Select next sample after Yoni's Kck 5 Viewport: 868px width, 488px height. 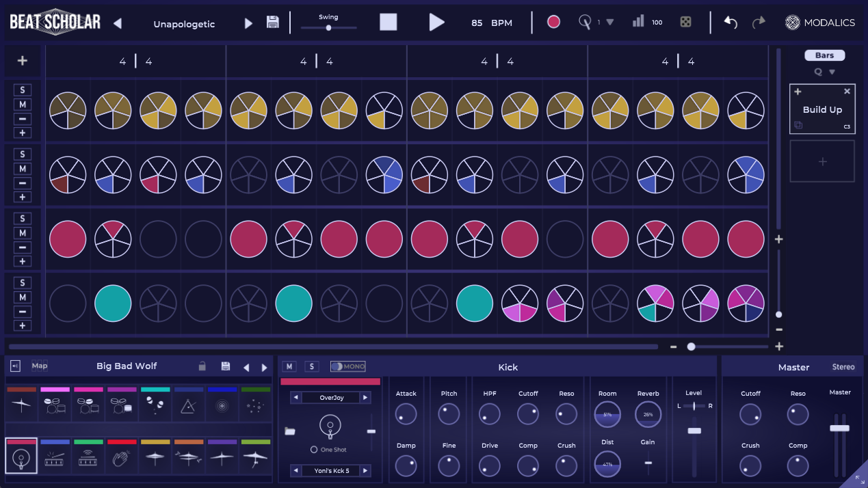pos(366,470)
